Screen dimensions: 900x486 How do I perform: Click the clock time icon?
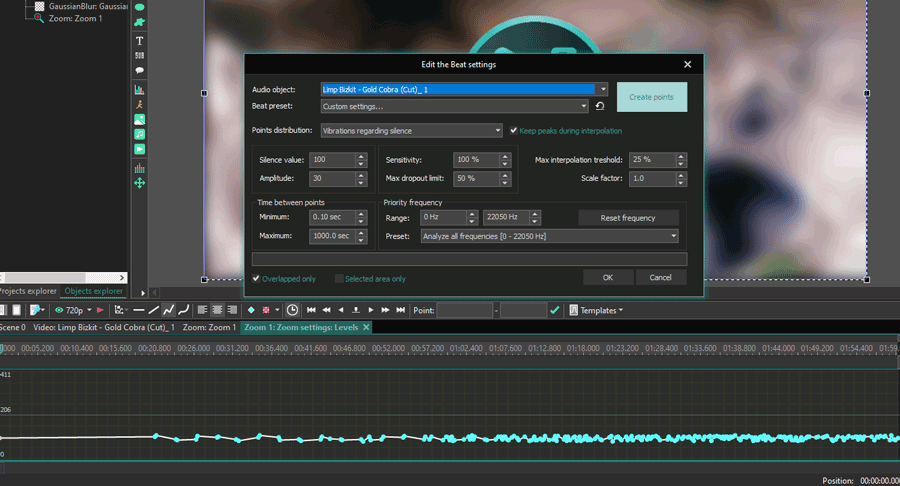pos(292,310)
